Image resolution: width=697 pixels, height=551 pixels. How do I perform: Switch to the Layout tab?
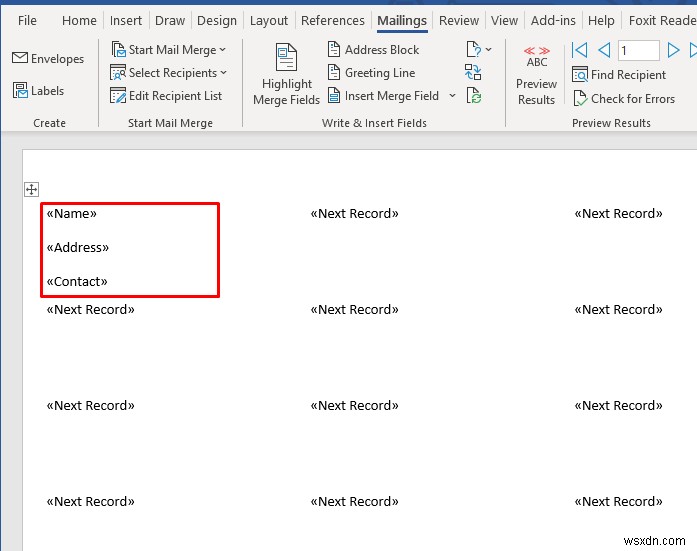(269, 20)
